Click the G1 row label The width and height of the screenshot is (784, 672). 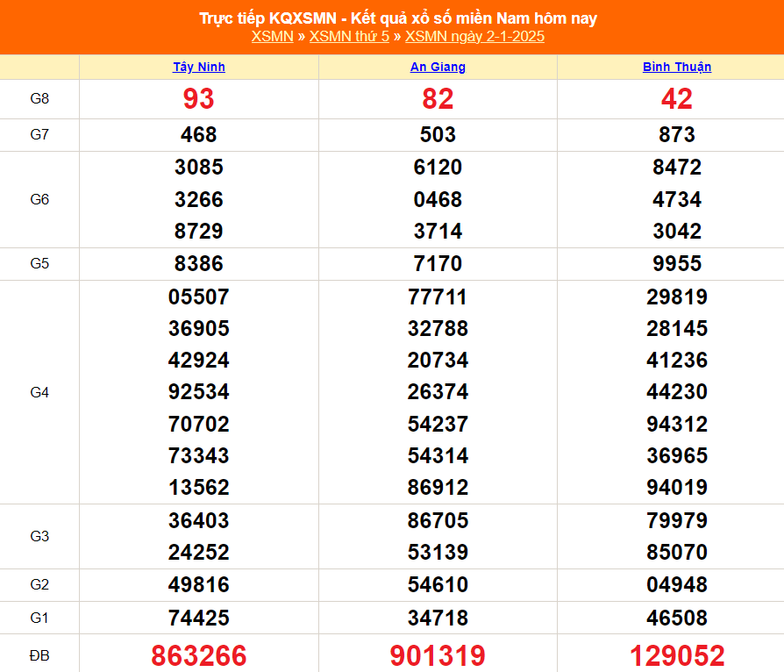pos(39,618)
